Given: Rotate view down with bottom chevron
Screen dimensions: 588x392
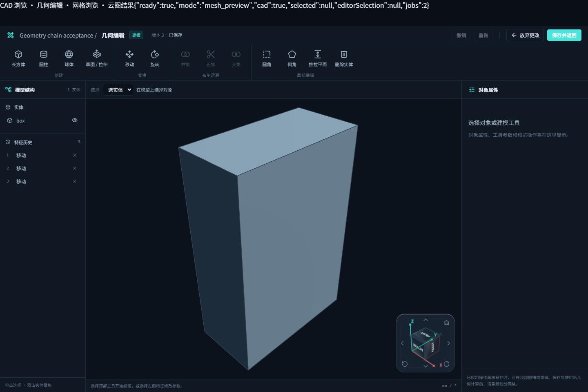Looking at the screenshot, I should coord(425,366).
